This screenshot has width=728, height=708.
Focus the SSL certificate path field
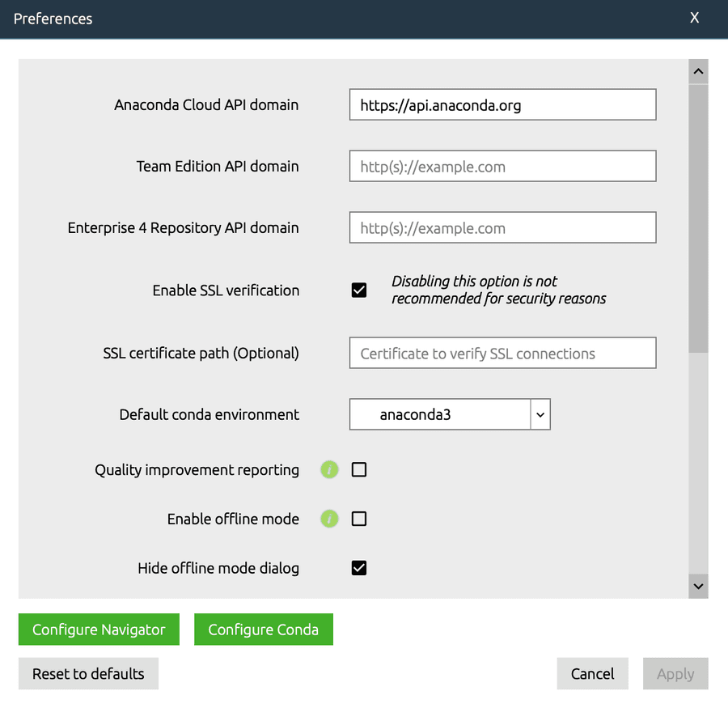click(x=503, y=353)
